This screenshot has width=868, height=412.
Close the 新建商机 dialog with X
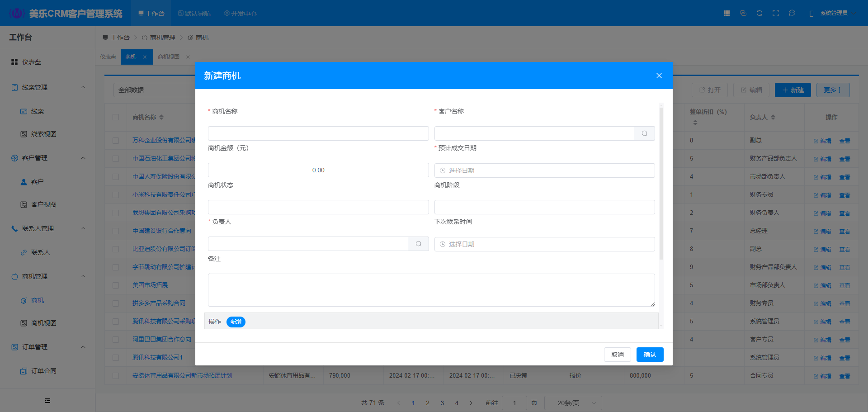[659, 76]
